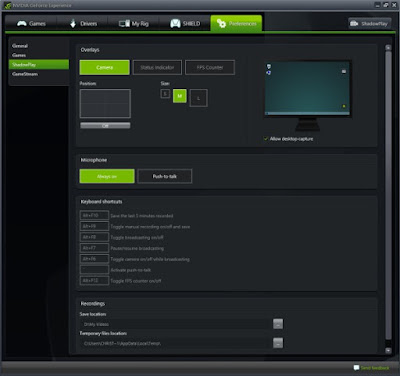400x376 pixels.
Task: Choose small camera size S
Action: (165, 94)
